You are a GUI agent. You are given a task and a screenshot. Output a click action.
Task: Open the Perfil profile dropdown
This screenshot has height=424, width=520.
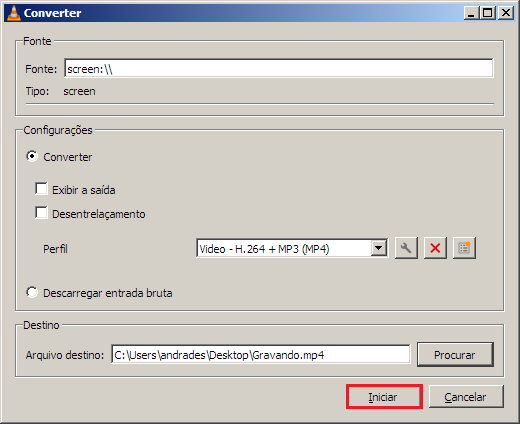(292, 248)
